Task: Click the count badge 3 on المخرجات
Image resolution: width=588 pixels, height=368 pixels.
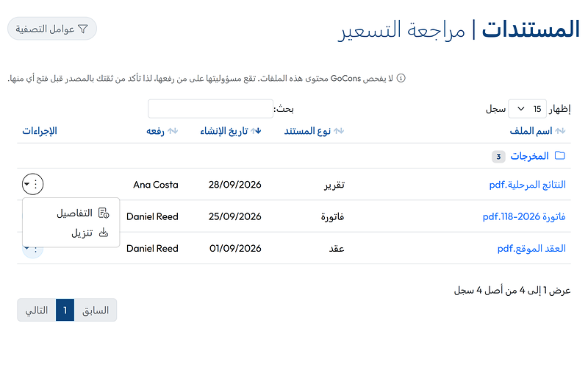Action: [x=498, y=157]
